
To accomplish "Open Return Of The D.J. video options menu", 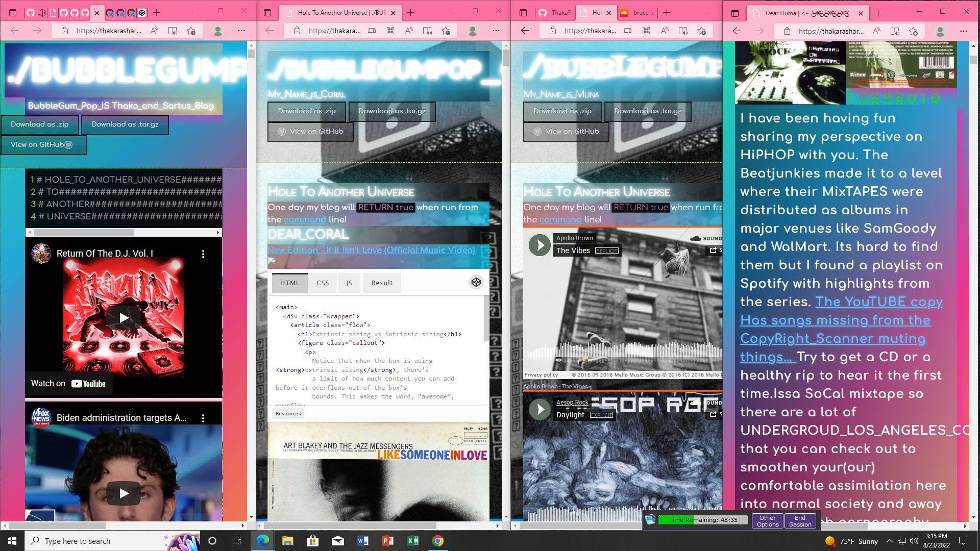I will 203,254.
